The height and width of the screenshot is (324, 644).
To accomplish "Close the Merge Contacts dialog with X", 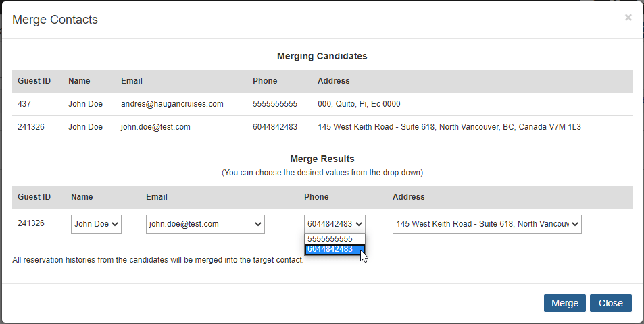I will [628, 18].
